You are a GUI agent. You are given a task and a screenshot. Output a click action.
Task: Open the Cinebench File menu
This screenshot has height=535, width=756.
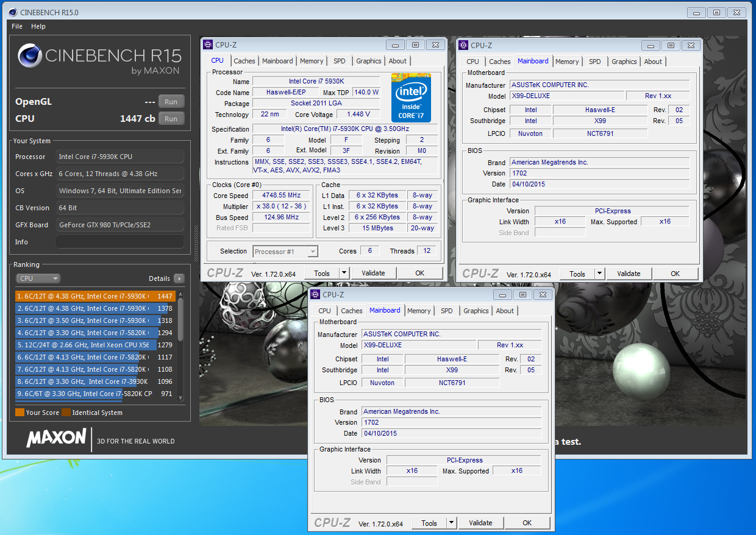[x=17, y=26]
